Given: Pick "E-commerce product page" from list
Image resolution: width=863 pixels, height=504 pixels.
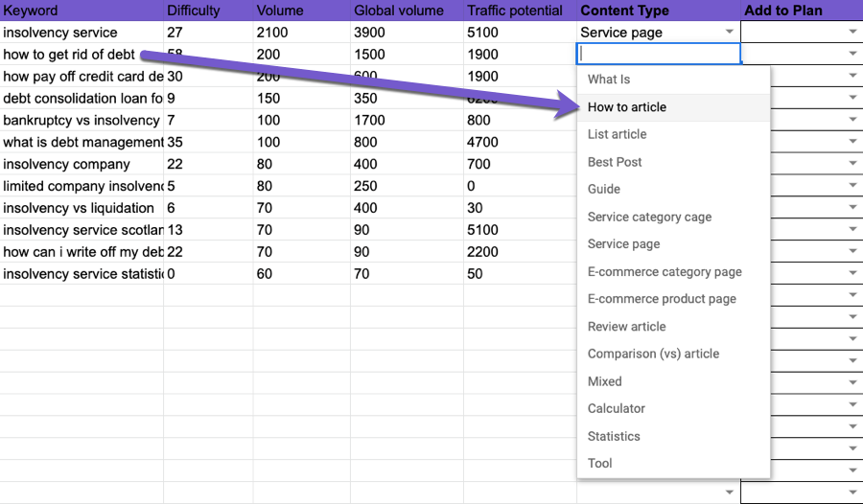Looking at the screenshot, I should click(x=662, y=299).
